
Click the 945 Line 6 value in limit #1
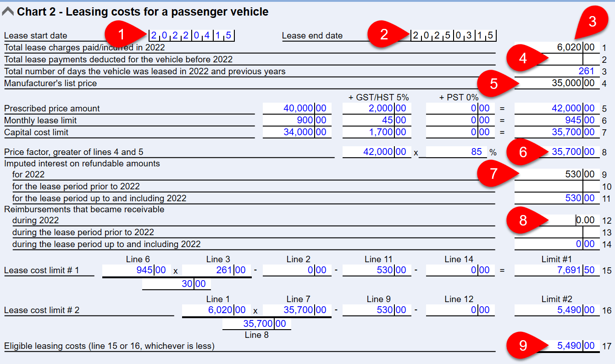pos(136,270)
